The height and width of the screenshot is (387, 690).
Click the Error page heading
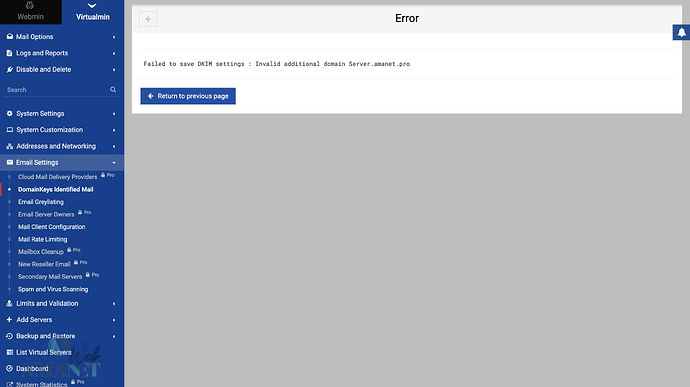pyautogui.click(x=407, y=18)
